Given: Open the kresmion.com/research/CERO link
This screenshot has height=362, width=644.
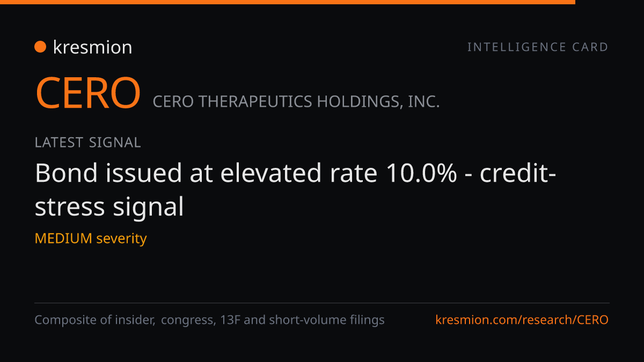Looking at the screenshot, I should tap(522, 320).
